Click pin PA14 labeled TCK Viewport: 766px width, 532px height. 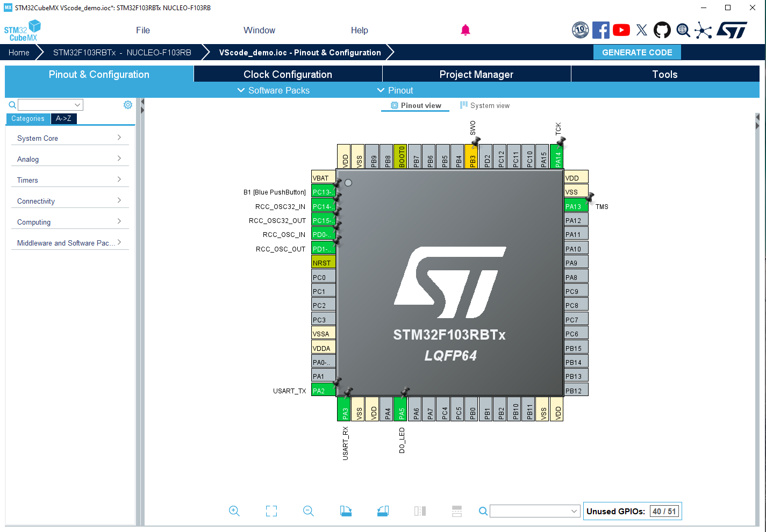tap(557, 156)
